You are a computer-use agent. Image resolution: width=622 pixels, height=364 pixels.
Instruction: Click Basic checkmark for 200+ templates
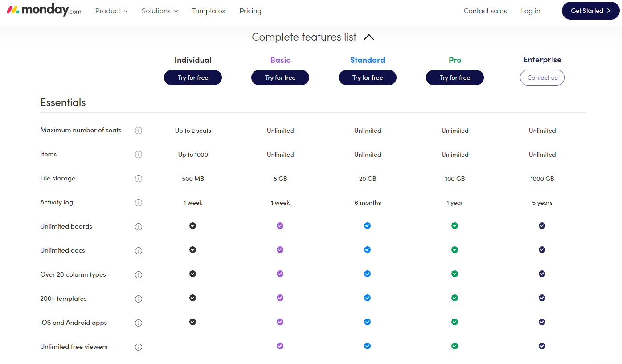tap(280, 298)
